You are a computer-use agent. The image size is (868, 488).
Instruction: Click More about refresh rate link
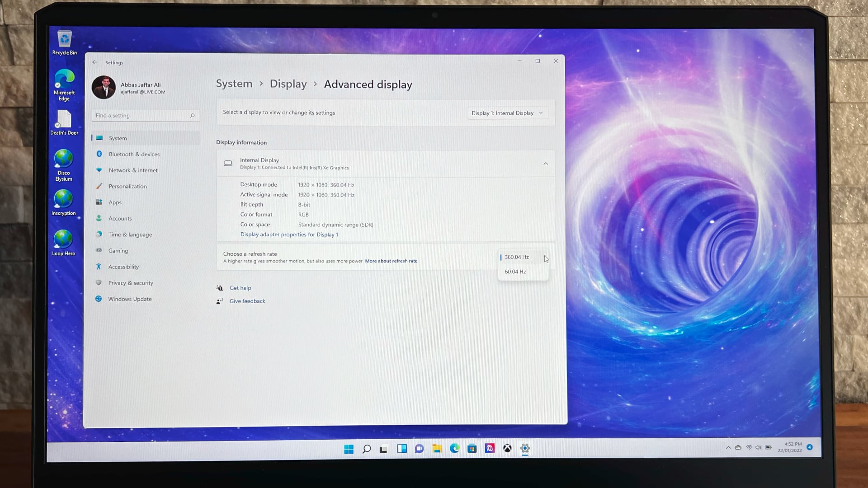pyautogui.click(x=391, y=261)
